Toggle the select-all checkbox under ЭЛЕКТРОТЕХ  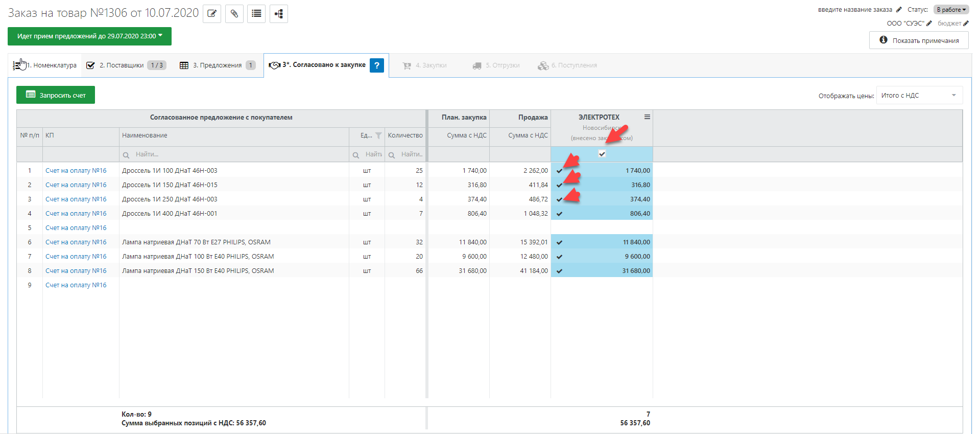(602, 154)
